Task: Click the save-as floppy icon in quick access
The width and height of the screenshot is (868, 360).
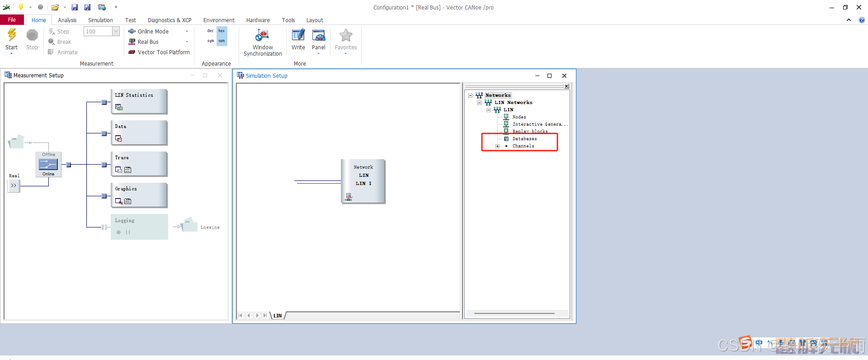Action: coord(87,7)
